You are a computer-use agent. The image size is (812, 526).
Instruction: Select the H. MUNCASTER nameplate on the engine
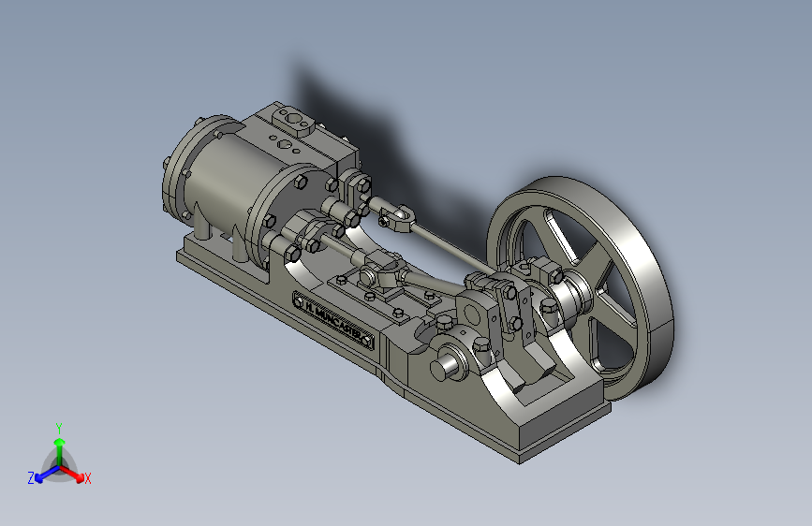point(333,319)
